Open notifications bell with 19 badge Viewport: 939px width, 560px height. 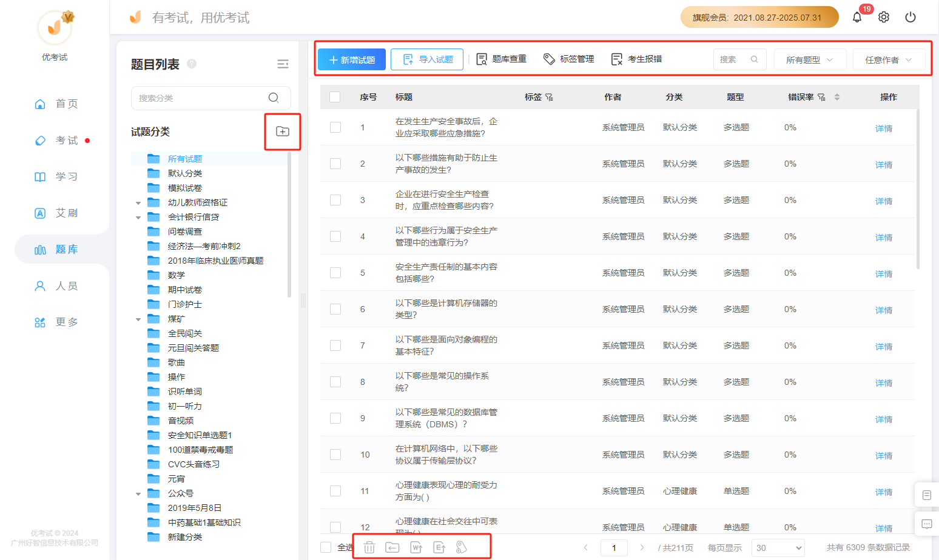coord(857,17)
